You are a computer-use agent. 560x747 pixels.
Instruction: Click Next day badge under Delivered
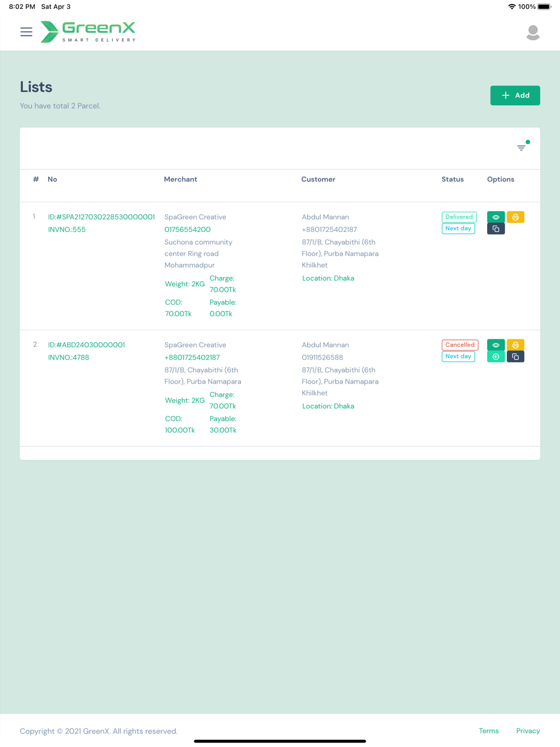click(x=458, y=228)
